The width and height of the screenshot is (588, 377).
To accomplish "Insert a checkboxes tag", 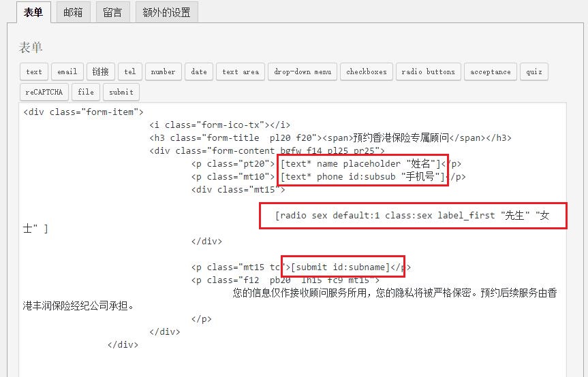I will pyautogui.click(x=366, y=71).
